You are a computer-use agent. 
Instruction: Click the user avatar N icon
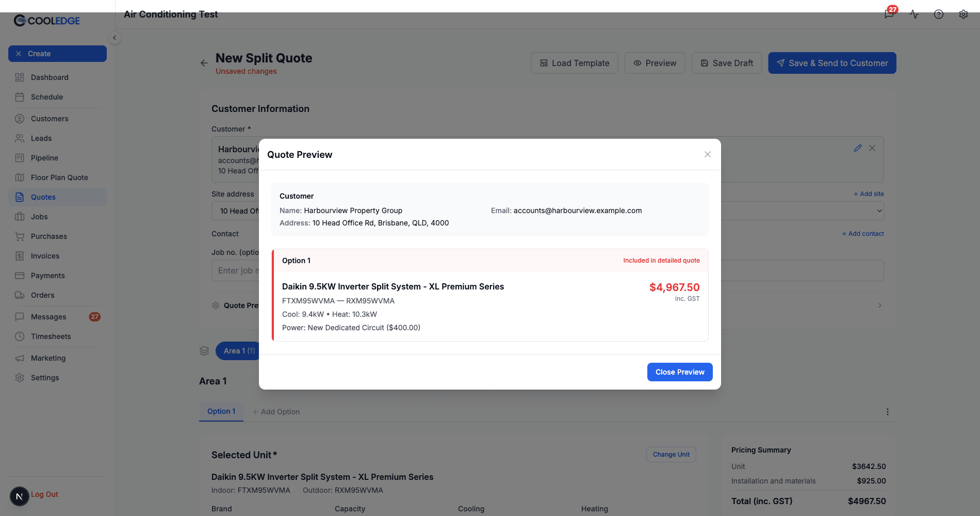(x=20, y=496)
